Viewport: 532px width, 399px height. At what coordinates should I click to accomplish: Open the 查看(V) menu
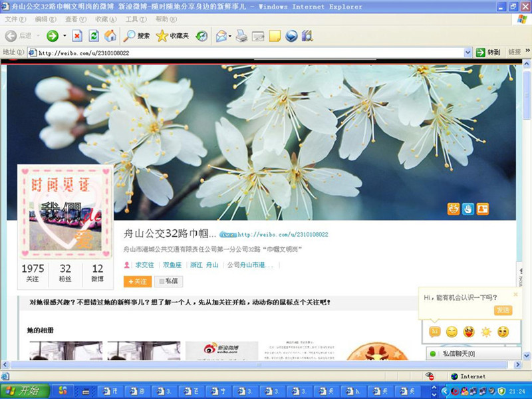[x=76, y=19]
